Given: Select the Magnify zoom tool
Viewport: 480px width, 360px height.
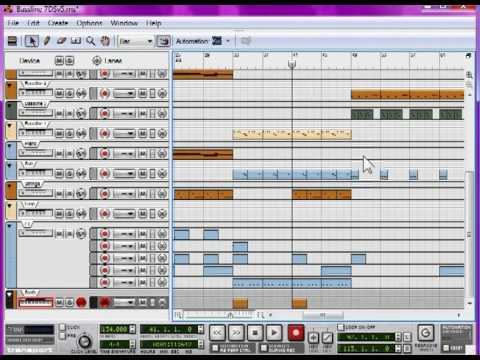Looking at the screenshot, I should [90, 41].
